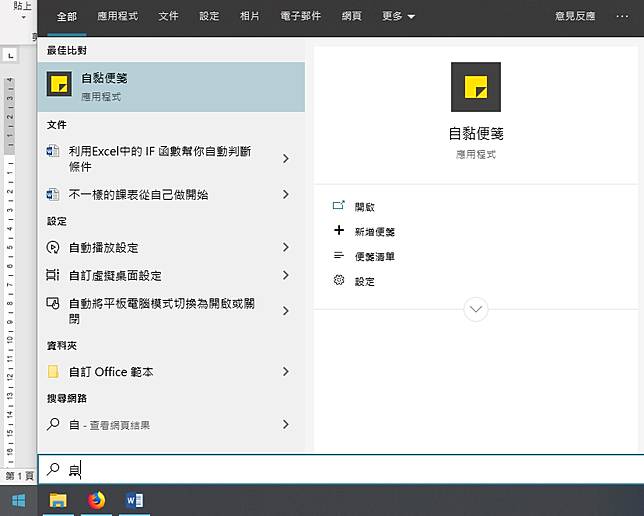Expand more actions chevron in preview pane
The image size is (644, 516).
(476, 309)
